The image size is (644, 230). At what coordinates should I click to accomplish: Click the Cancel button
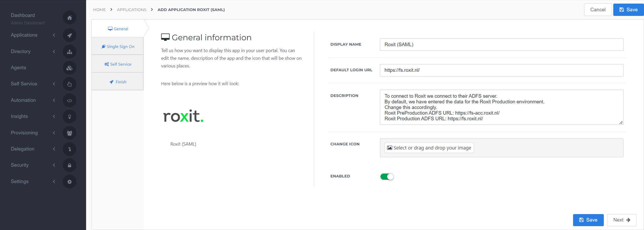598,10
